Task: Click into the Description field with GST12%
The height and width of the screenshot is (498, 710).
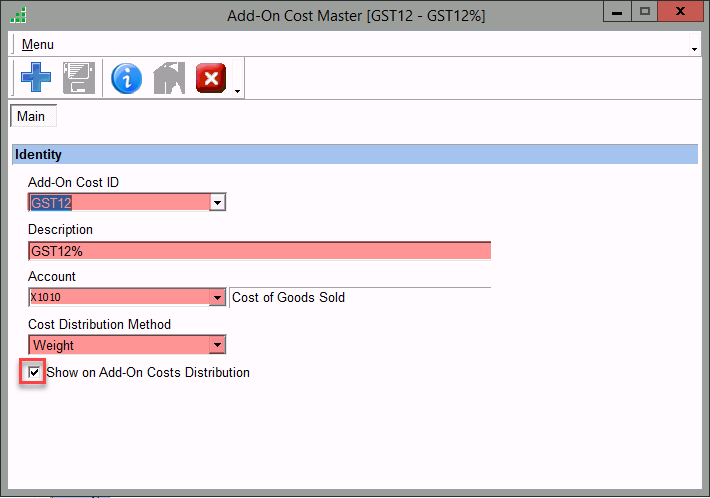Action: [260, 251]
